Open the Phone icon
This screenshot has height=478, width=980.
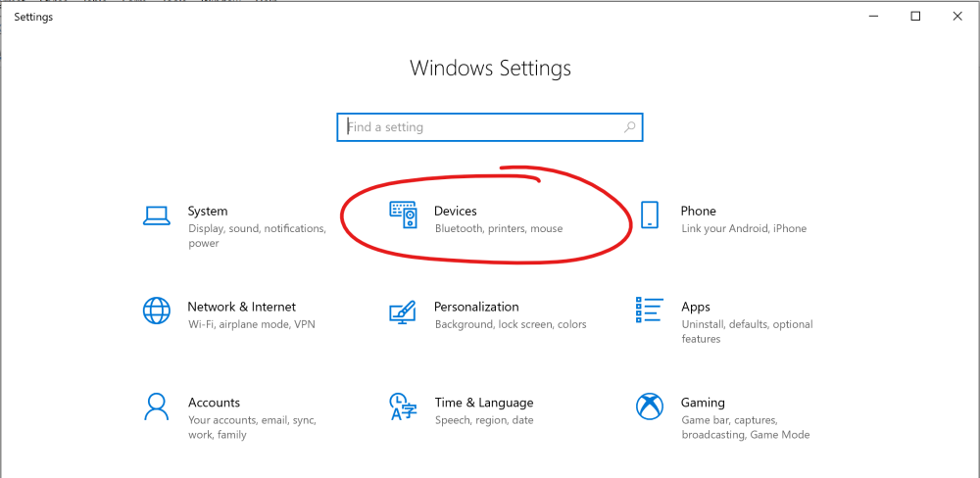pos(650,215)
